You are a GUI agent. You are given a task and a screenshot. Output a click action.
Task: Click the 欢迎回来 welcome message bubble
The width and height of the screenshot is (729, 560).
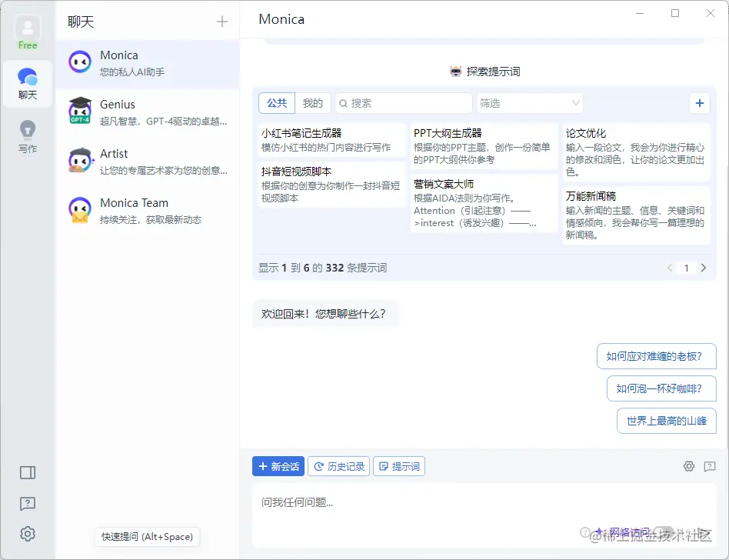pos(326,314)
